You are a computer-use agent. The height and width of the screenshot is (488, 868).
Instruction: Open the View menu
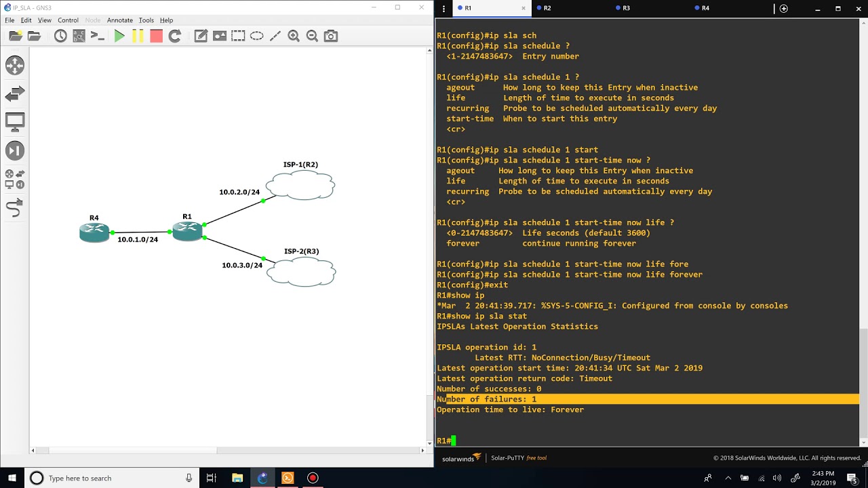click(44, 20)
